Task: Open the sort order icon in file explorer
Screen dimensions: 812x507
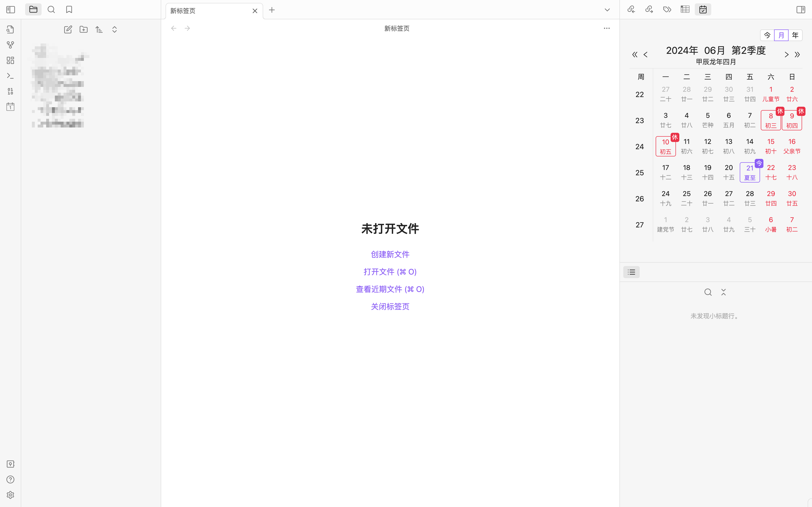Action: pyautogui.click(x=99, y=29)
